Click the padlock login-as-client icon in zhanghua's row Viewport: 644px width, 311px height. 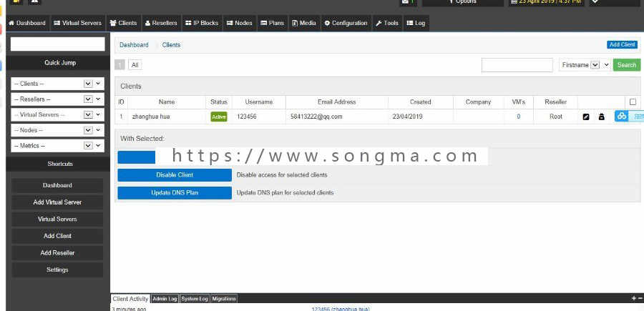point(601,117)
